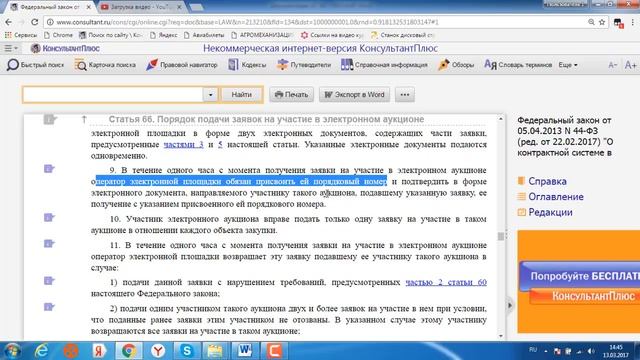Open the search field history dropdown arrow
The image size is (640, 360).
(210, 95)
